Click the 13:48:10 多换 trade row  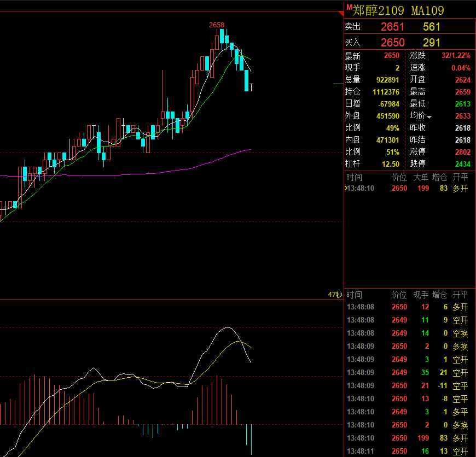(x=408, y=425)
